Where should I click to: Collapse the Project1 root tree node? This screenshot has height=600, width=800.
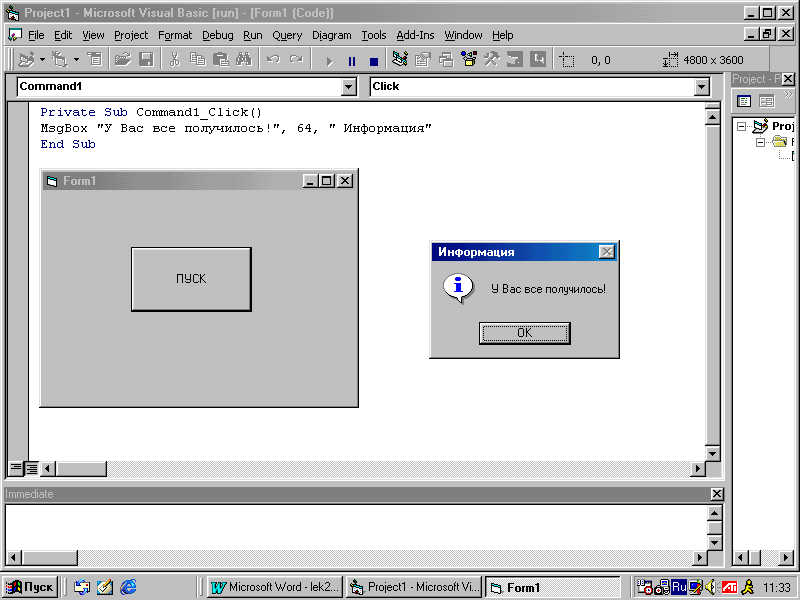tap(741, 126)
